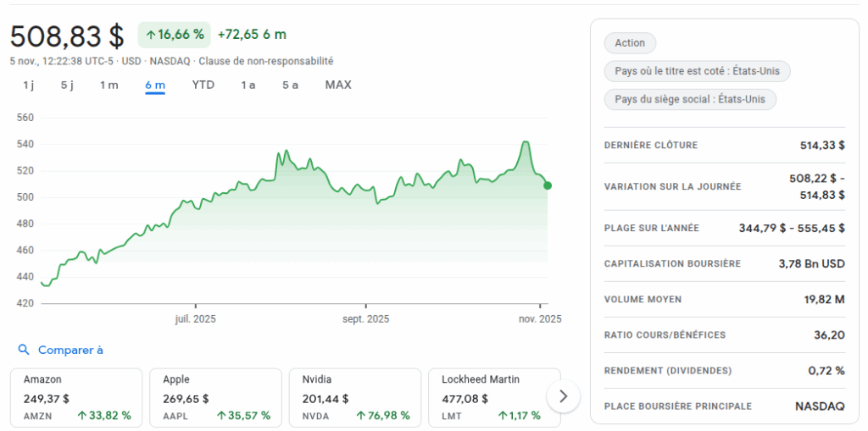The image size is (868, 431).
Task: Switch to the 5 j time range
Action: click(x=68, y=85)
